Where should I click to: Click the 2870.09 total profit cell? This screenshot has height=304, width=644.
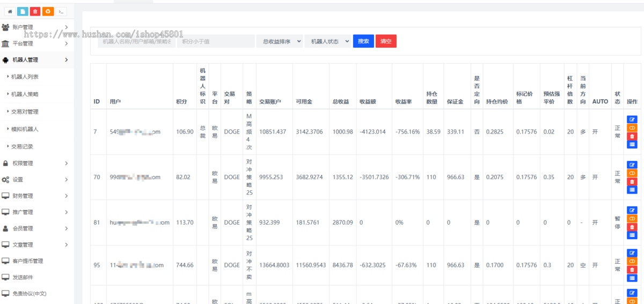[x=342, y=223]
